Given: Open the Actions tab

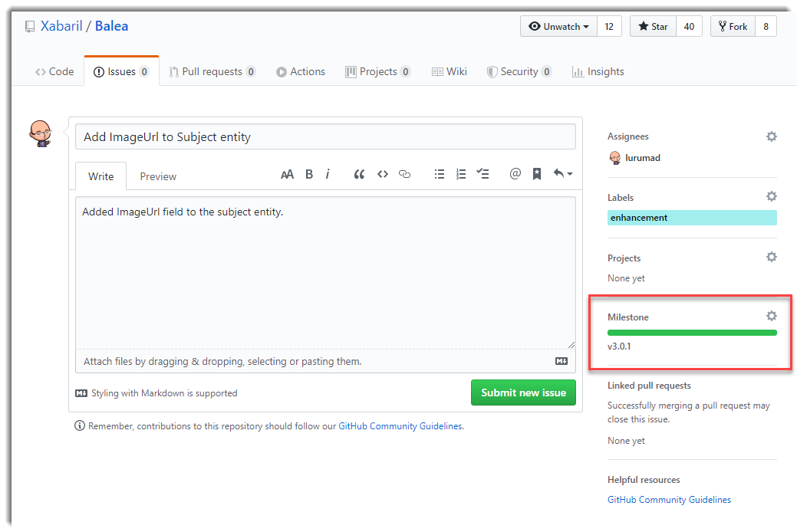Looking at the screenshot, I should 301,71.
